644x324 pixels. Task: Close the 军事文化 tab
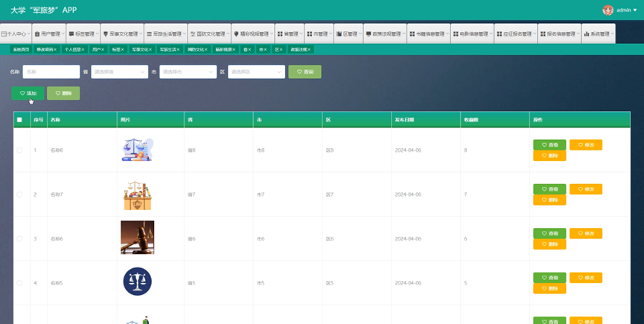click(x=150, y=49)
